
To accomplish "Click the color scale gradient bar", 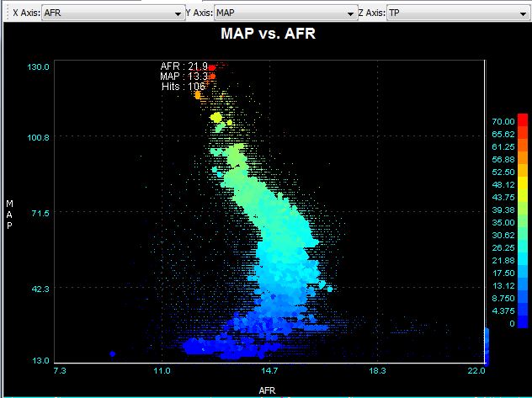I will pyautogui.click(x=523, y=220).
